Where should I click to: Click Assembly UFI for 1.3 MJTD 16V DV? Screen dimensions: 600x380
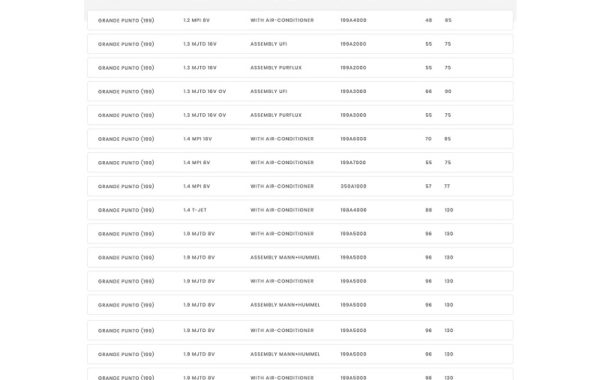(269, 91)
